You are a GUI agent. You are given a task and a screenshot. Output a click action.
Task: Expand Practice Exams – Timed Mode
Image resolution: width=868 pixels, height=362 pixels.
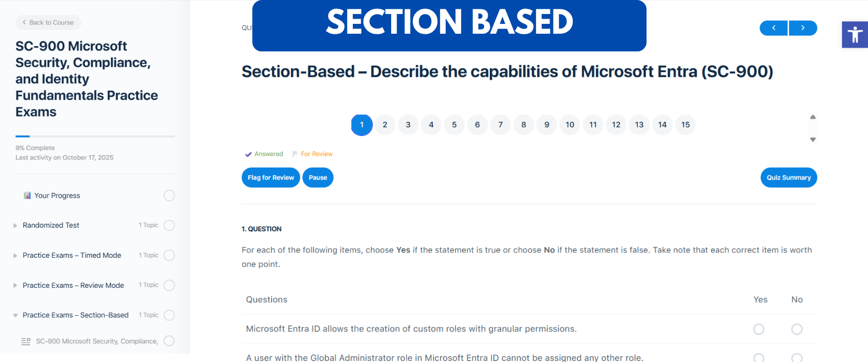coord(15,256)
